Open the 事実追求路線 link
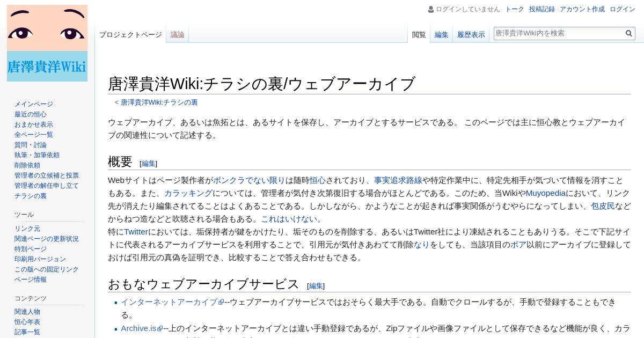Image resolution: width=644 pixels, height=338 pixels. [x=398, y=180]
